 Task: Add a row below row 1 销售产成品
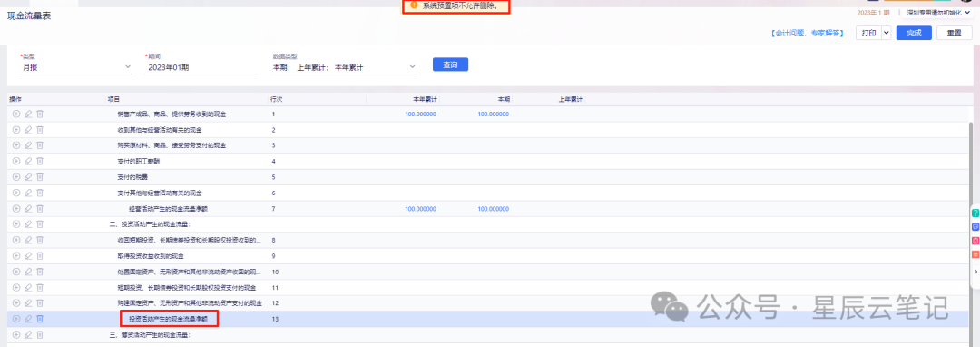pos(16,114)
